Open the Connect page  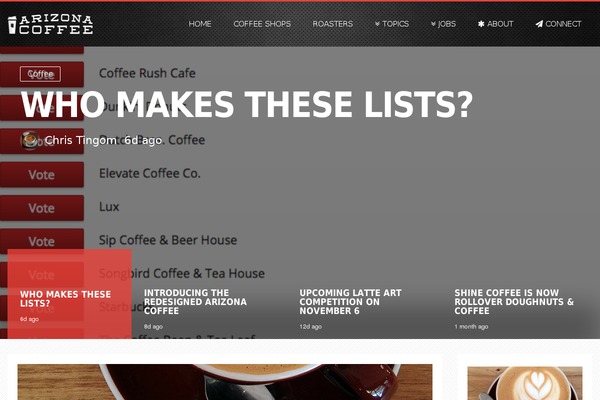click(558, 24)
